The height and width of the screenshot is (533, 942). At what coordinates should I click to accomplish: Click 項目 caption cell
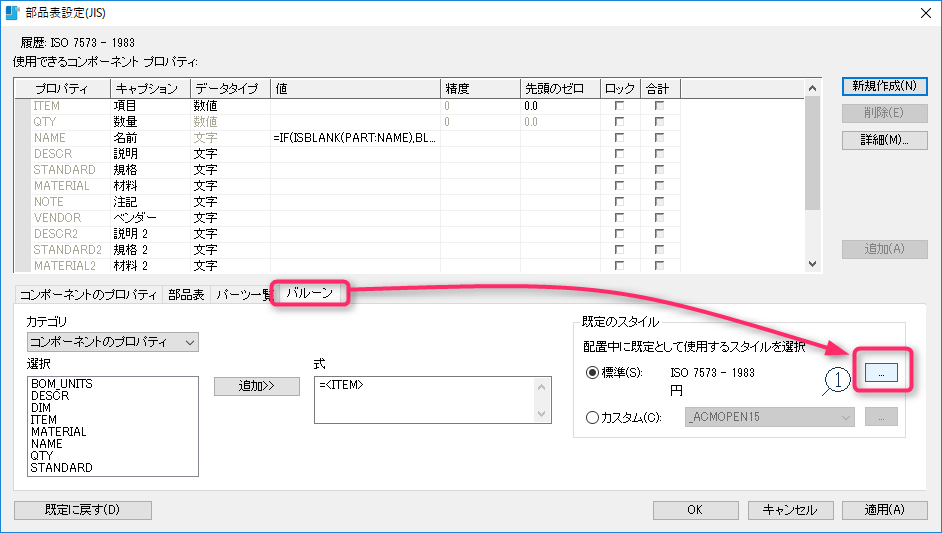coord(150,106)
